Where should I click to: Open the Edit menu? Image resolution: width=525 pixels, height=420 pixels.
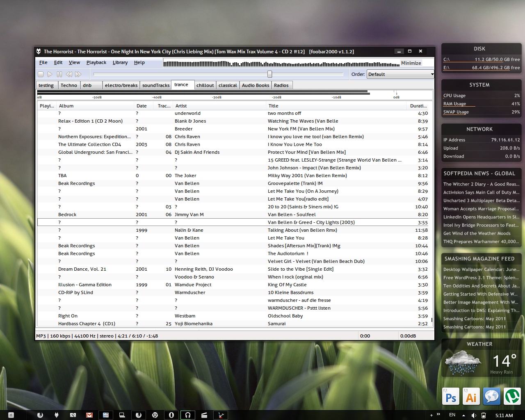tap(58, 62)
